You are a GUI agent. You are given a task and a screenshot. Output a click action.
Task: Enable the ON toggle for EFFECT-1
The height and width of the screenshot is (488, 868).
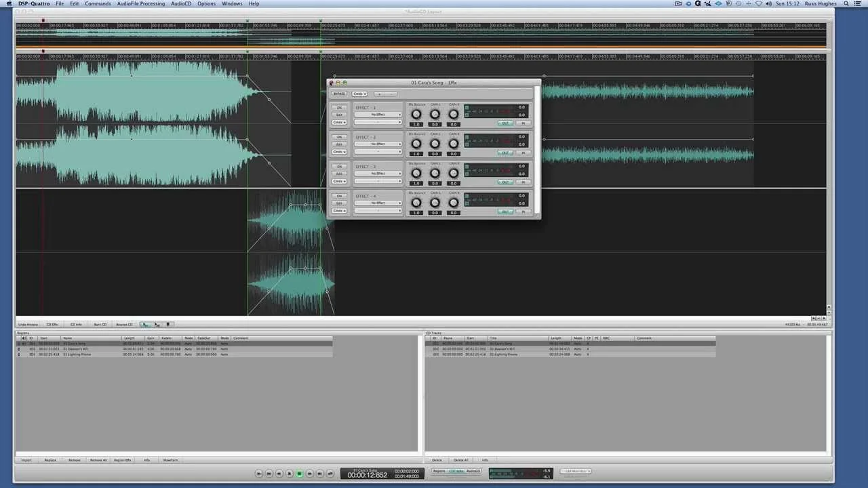coord(339,108)
